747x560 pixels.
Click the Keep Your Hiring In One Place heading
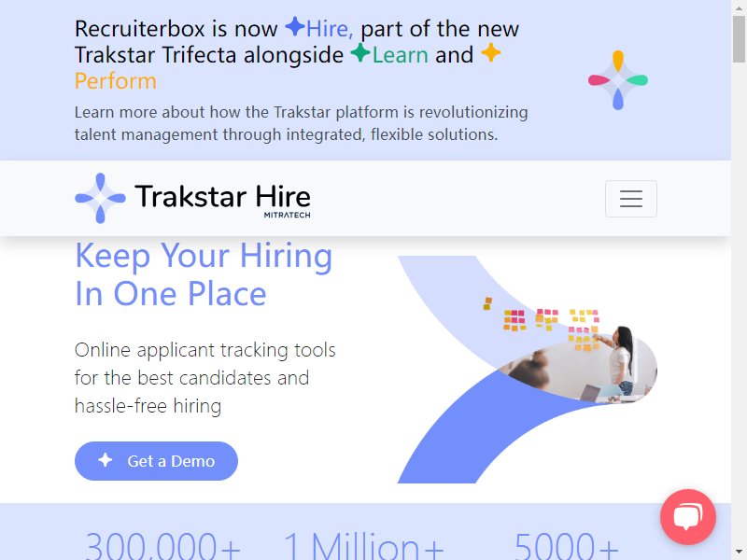pos(204,274)
